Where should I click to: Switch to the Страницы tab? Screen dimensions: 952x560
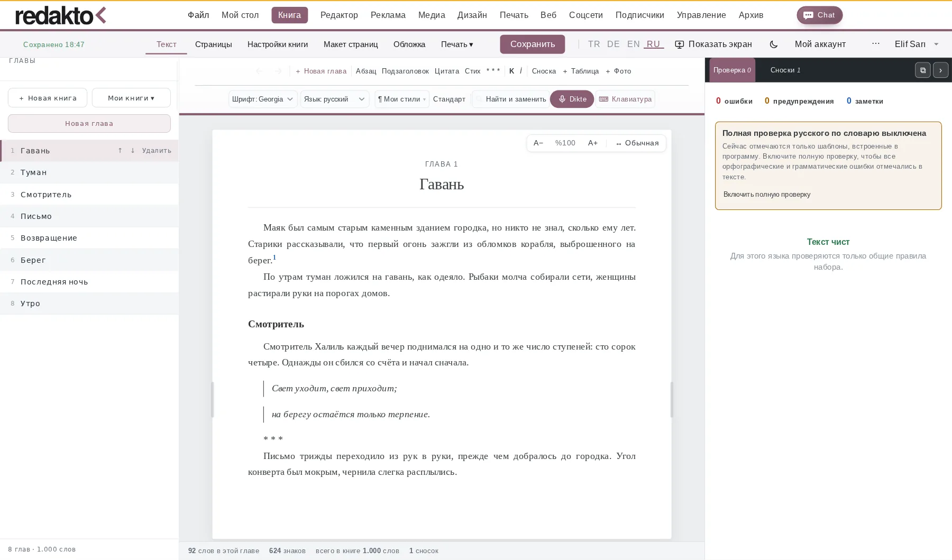[x=213, y=44]
